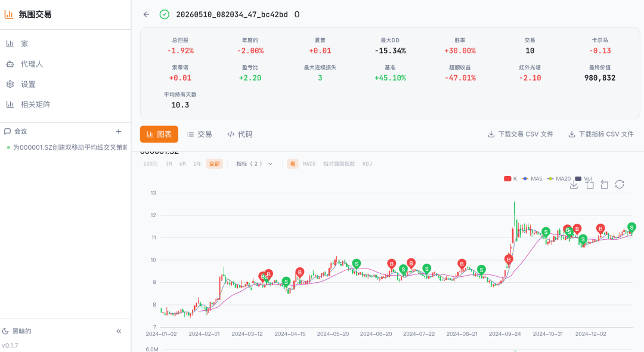
Task: Switch to the 代码 code tab
Action: [x=240, y=134]
